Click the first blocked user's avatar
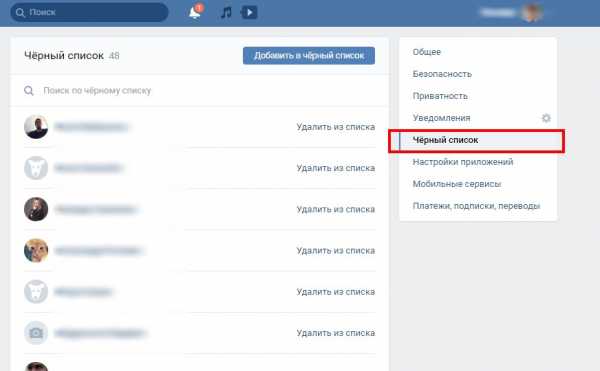 36,127
